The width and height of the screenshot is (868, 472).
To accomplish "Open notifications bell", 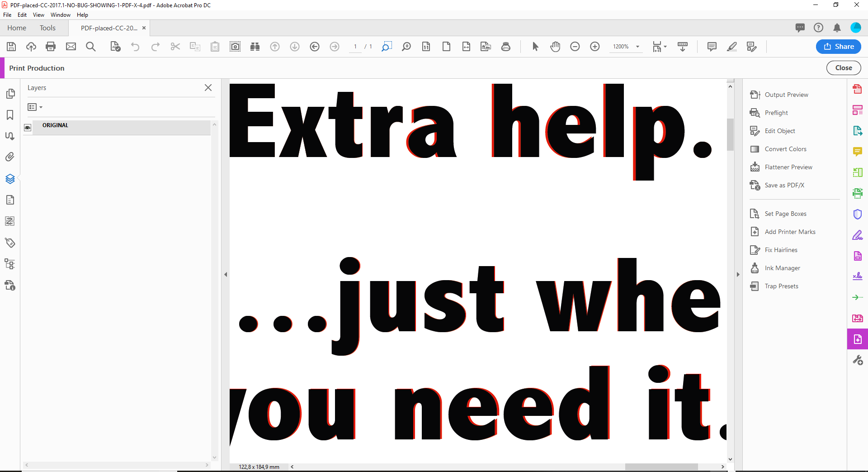I will pos(837,28).
